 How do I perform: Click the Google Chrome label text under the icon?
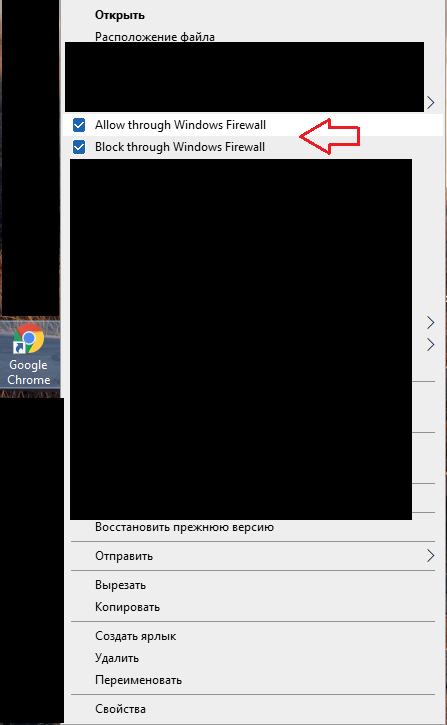point(29,372)
